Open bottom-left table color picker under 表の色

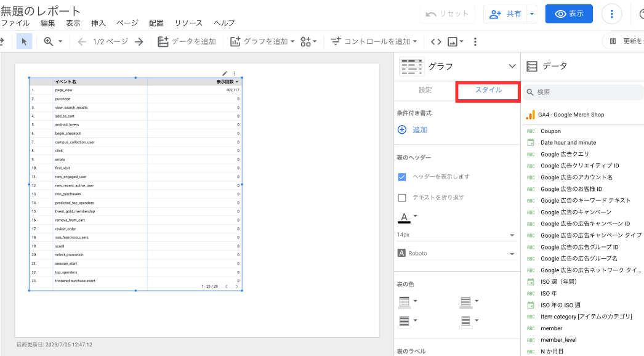(x=408, y=321)
